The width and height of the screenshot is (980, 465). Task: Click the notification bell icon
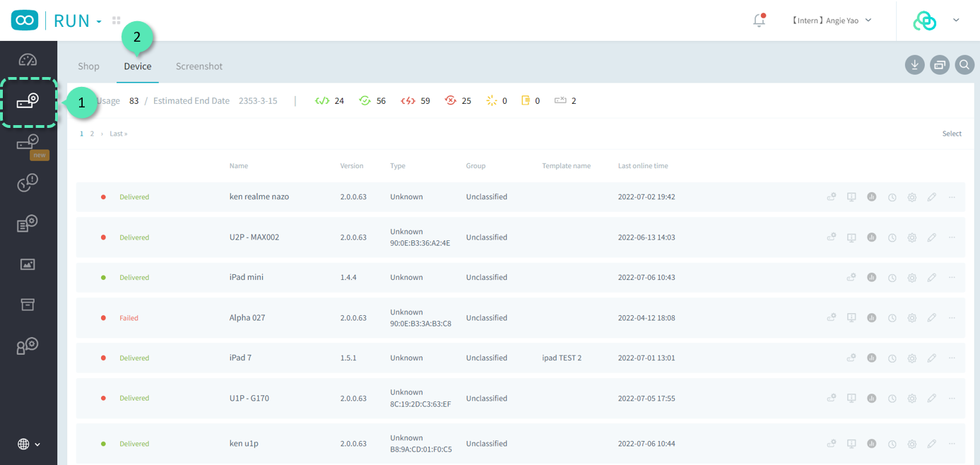point(759,20)
